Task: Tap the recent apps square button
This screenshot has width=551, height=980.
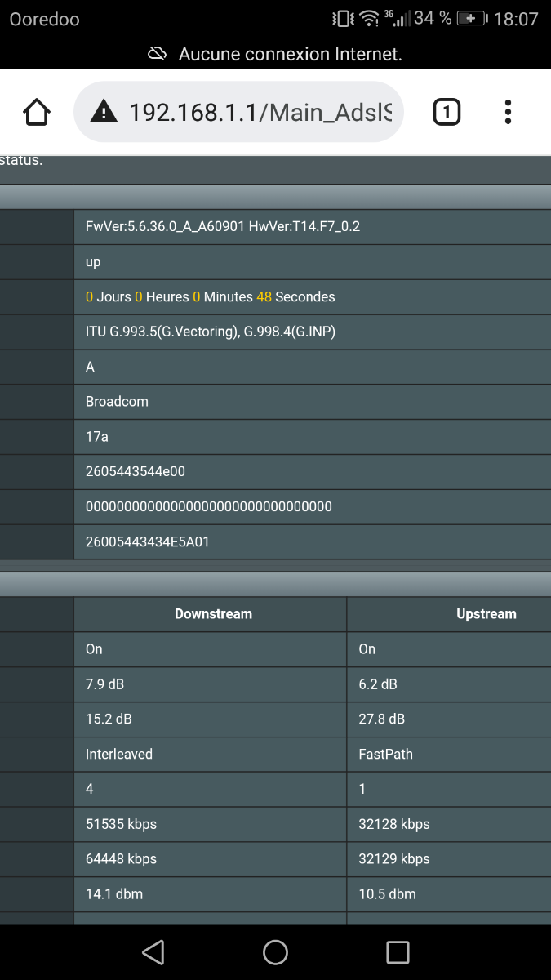Action: coord(398,952)
